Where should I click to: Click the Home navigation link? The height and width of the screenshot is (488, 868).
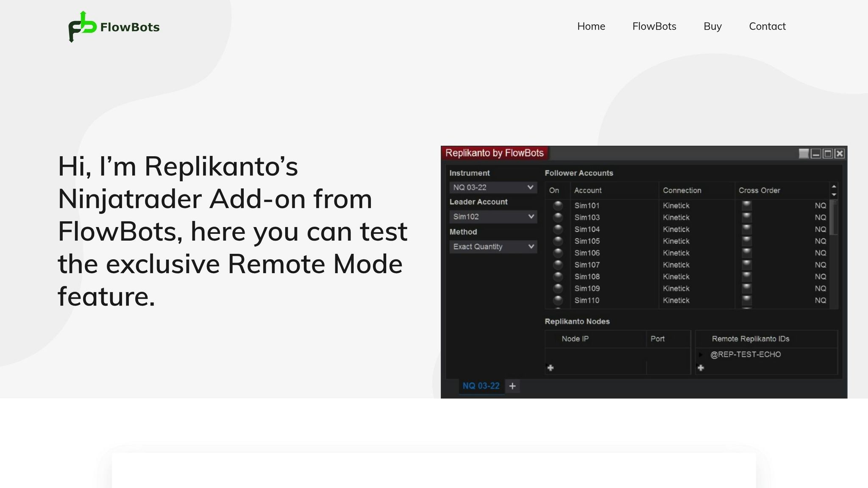(x=591, y=26)
